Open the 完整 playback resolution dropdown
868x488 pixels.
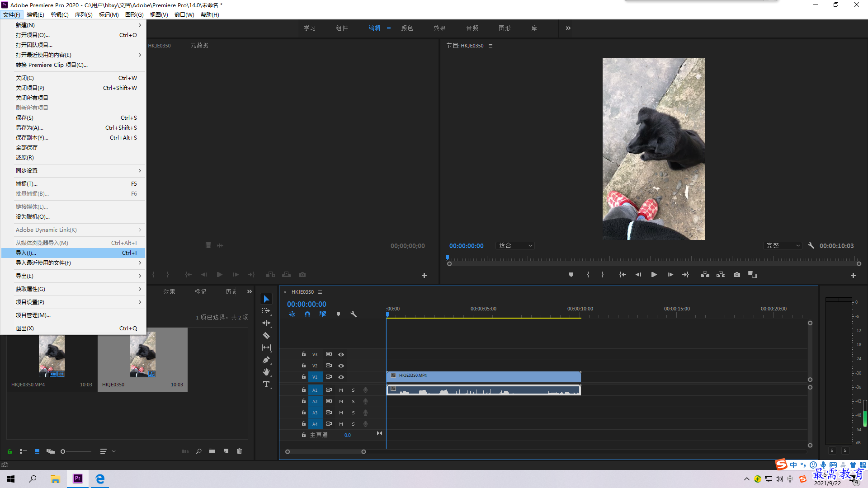(x=783, y=245)
